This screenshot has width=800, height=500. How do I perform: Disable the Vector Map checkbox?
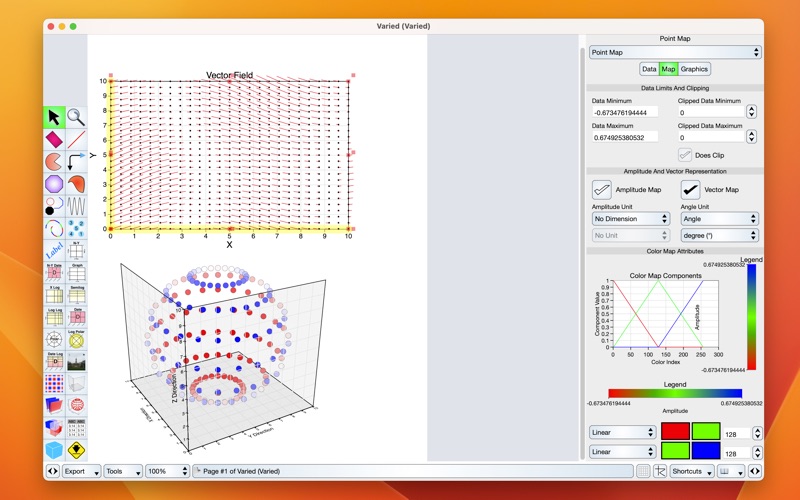[x=691, y=189]
